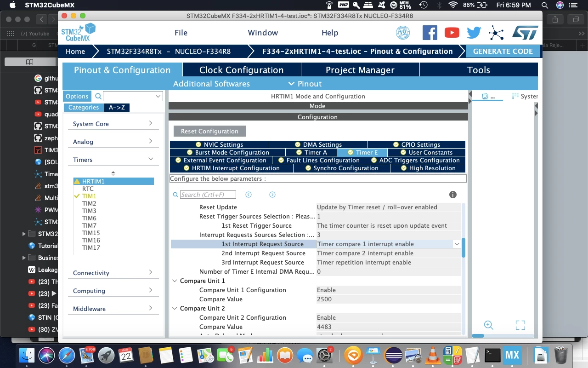The width and height of the screenshot is (588, 368).
Task: Show the Safari sidebar Bookmarks icon tab
Action: pos(29,62)
